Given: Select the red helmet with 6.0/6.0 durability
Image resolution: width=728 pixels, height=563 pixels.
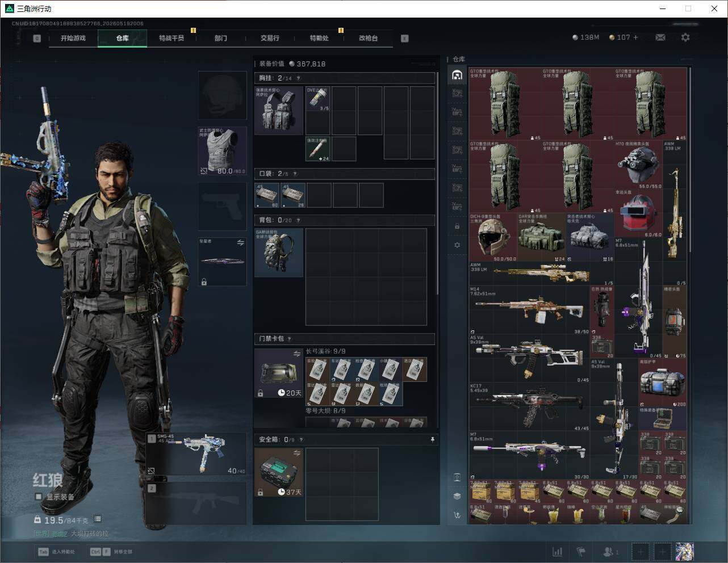Looking at the screenshot, I should 638,214.
